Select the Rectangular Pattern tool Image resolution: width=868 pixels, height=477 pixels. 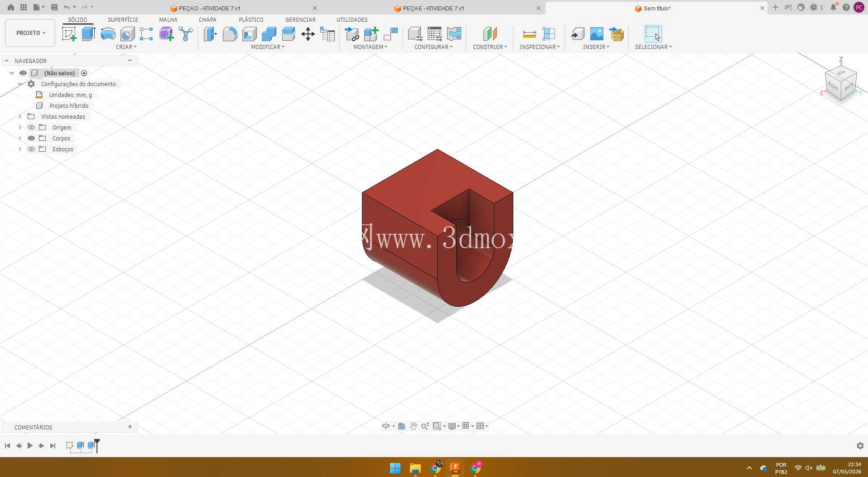pyautogui.click(x=146, y=34)
